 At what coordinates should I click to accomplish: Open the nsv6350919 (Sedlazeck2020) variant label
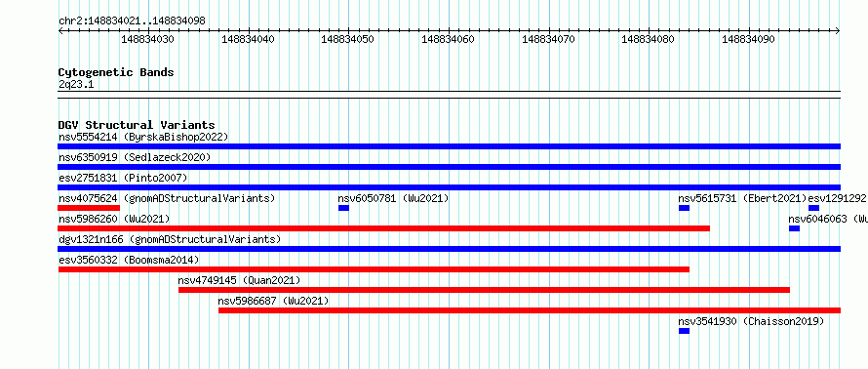tap(135, 157)
